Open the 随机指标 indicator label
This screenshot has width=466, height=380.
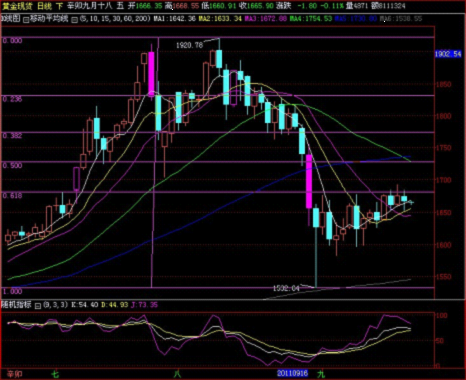coord(16,304)
